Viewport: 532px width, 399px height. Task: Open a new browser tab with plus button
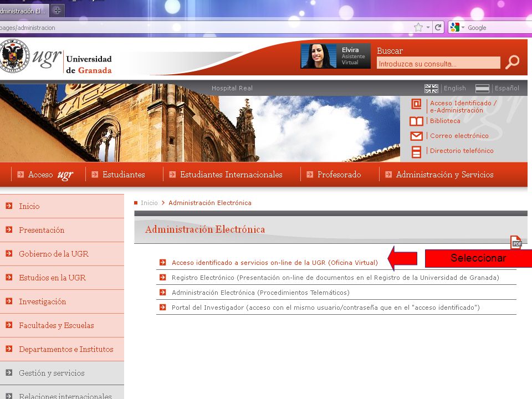pyautogui.click(x=57, y=11)
